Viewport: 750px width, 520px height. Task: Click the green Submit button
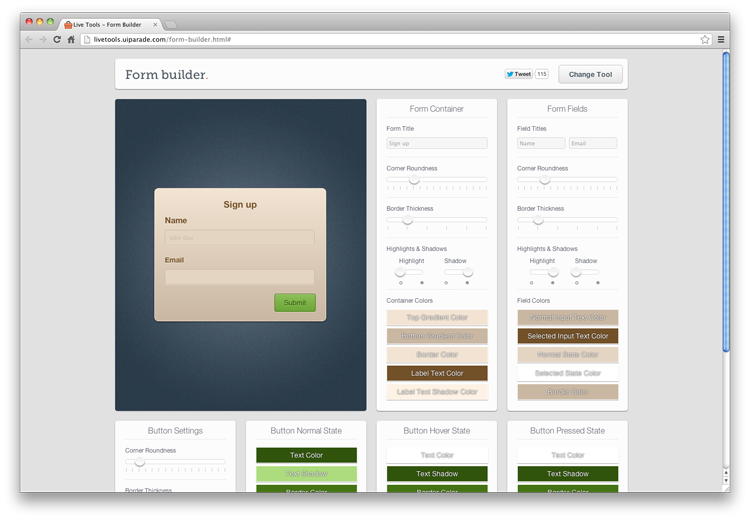pyautogui.click(x=295, y=303)
